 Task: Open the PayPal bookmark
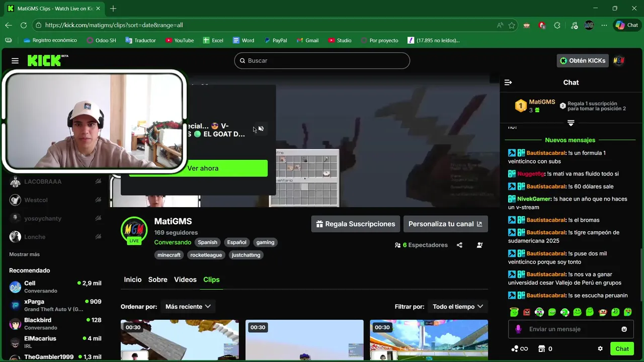[x=275, y=40]
